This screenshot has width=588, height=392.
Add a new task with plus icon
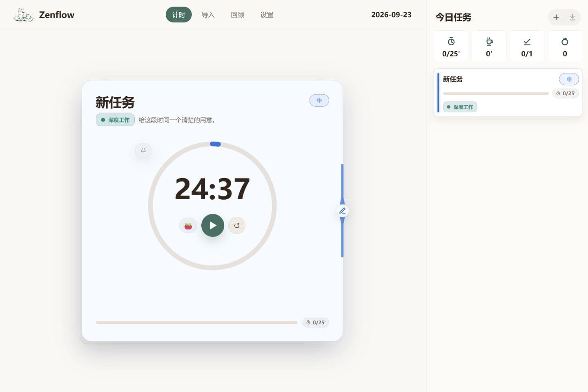coord(556,17)
